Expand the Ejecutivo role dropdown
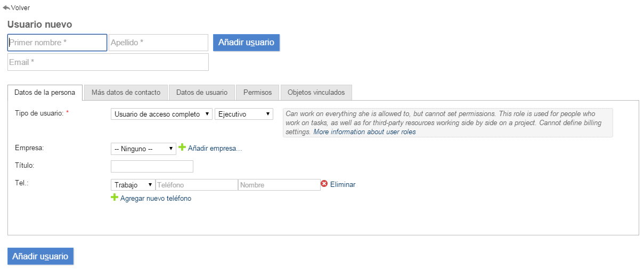 (x=243, y=114)
